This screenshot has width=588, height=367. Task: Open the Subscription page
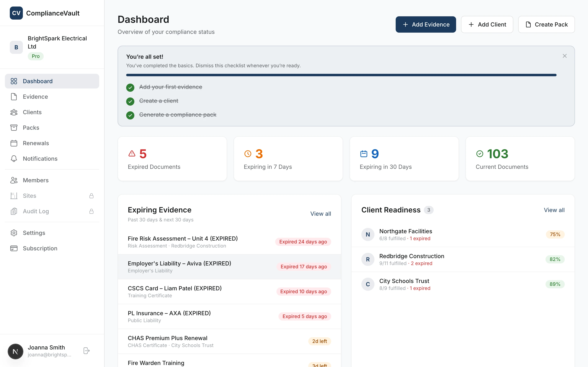point(40,248)
